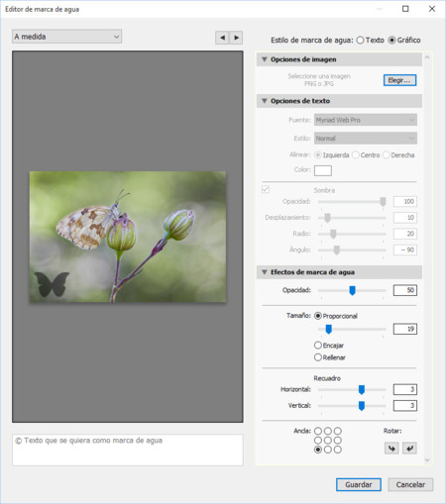
Task: Collapse the Opciones de texto section
Action: coord(265,101)
